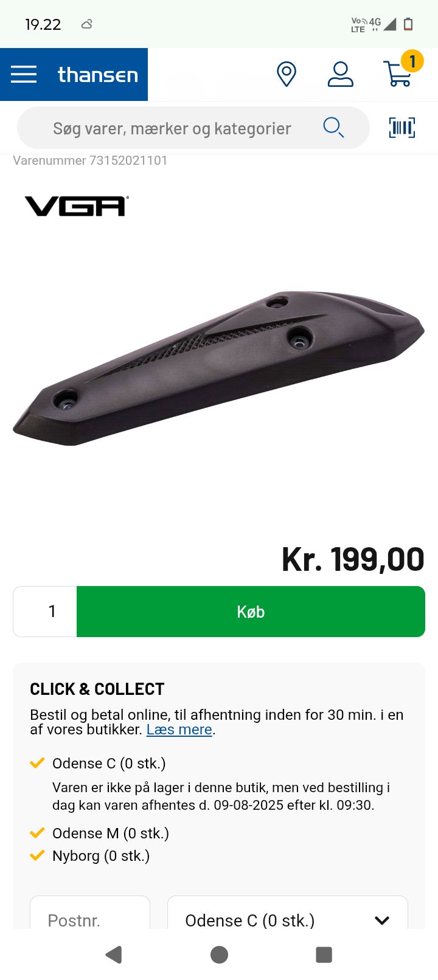Click the dropdown chevron arrow

(382, 920)
